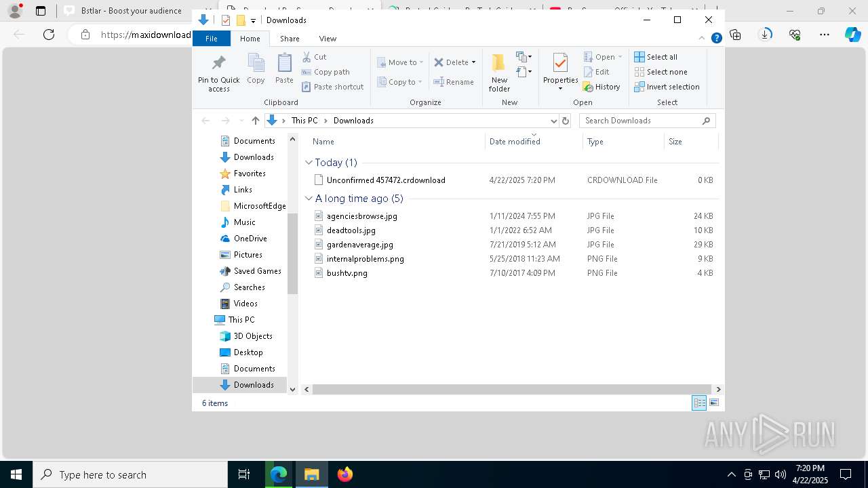Open Task View on the taskbar
This screenshot has width=868, height=488.
coord(244,474)
